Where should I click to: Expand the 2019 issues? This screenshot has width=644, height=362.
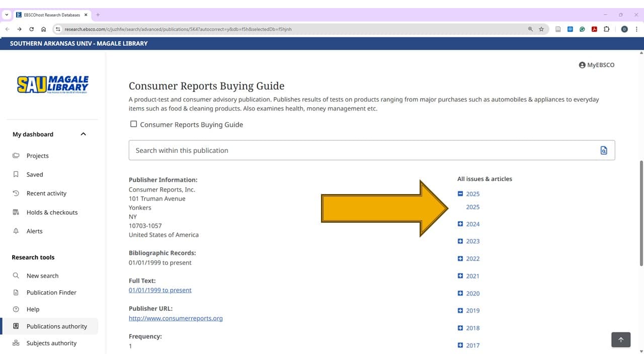(x=460, y=311)
